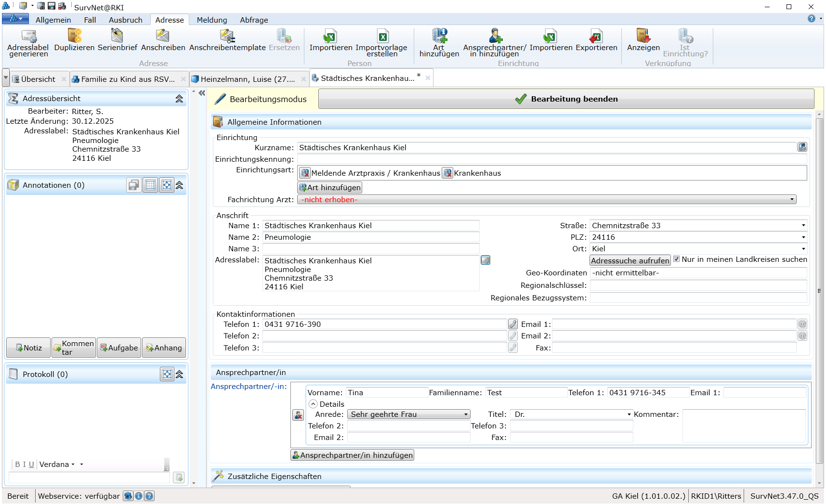The width and height of the screenshot is (826, 504).
Task: Click the phone icon next to Telefon 1
Action: (513, 324)
